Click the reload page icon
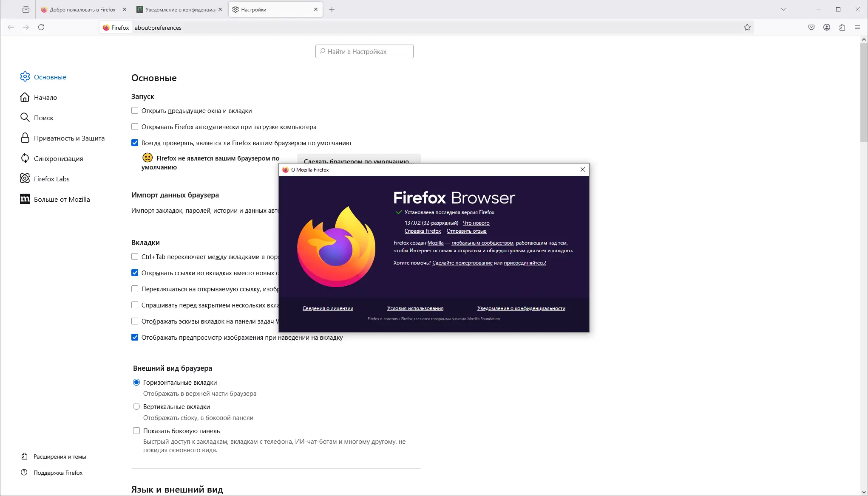The height and width of the screenshot is (496, 868). [41, 27]
